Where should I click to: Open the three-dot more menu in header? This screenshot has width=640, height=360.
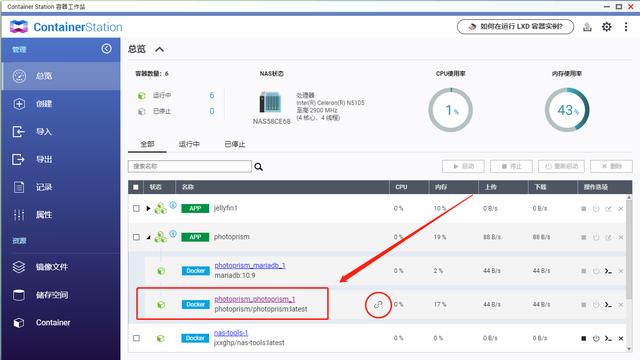[x=626, y=27]
